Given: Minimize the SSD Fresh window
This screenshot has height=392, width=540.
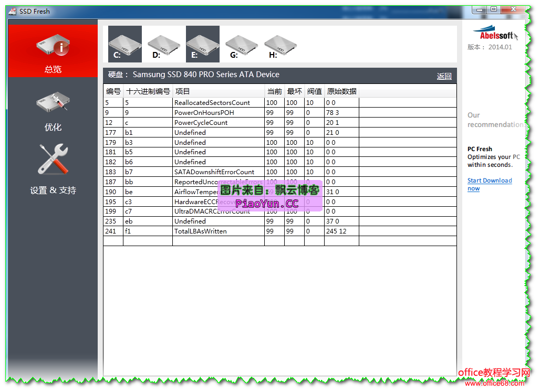Looking at the screenshot, I should pyautogui.click(x=479, y=9).
